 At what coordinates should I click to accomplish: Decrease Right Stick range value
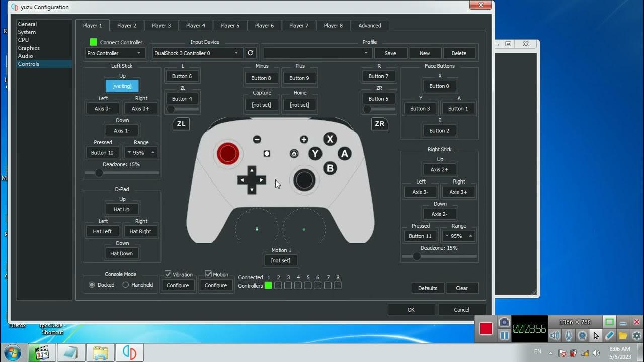pos(447,236)
